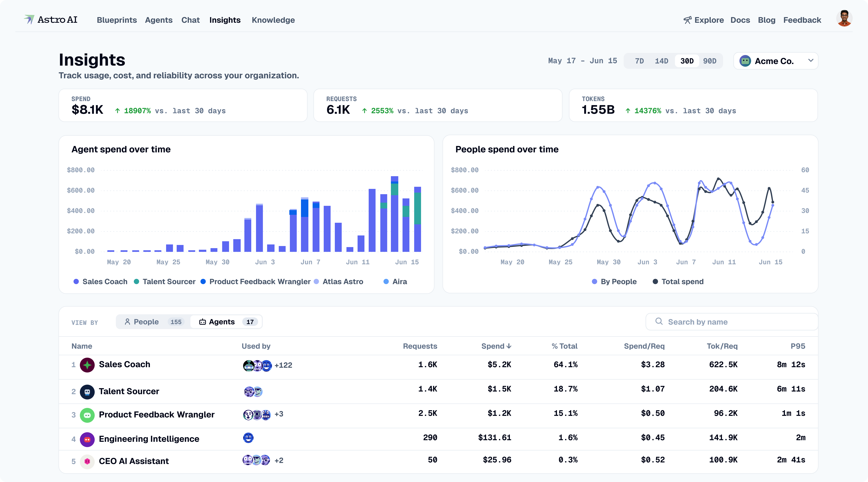Image resolution: width=868 pixels, height=482 pixels.
Task: Click the Talent Sourcer agent icon
Action: (87, 392)
